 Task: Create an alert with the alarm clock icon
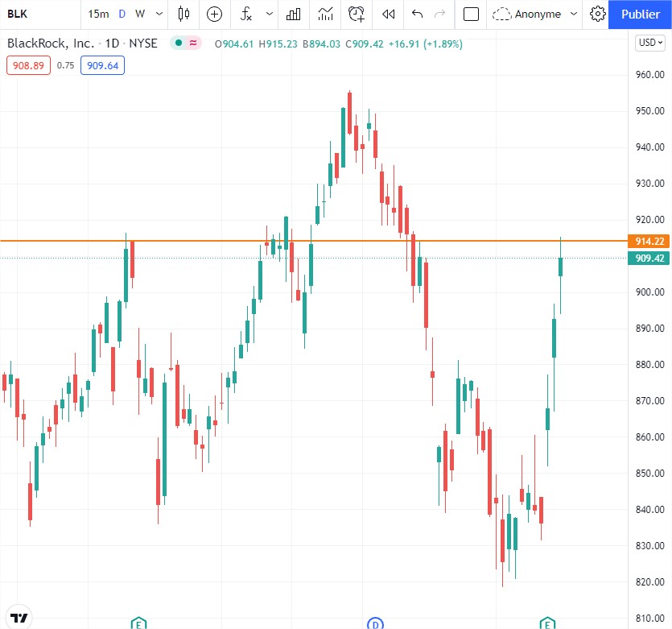coord(357,14)
